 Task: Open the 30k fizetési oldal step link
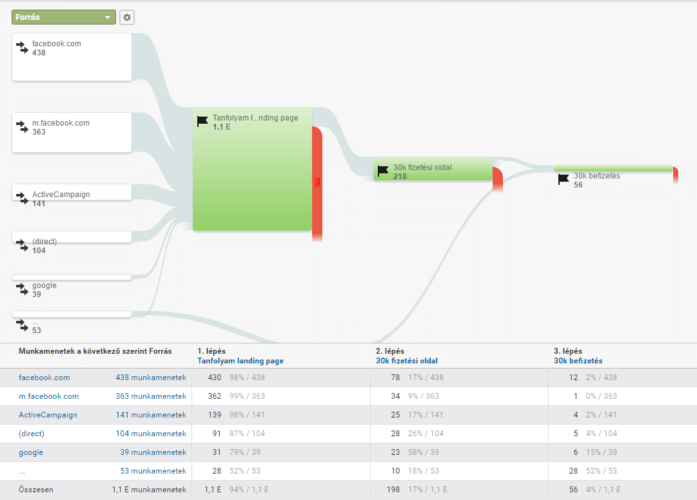pos(407,361)
